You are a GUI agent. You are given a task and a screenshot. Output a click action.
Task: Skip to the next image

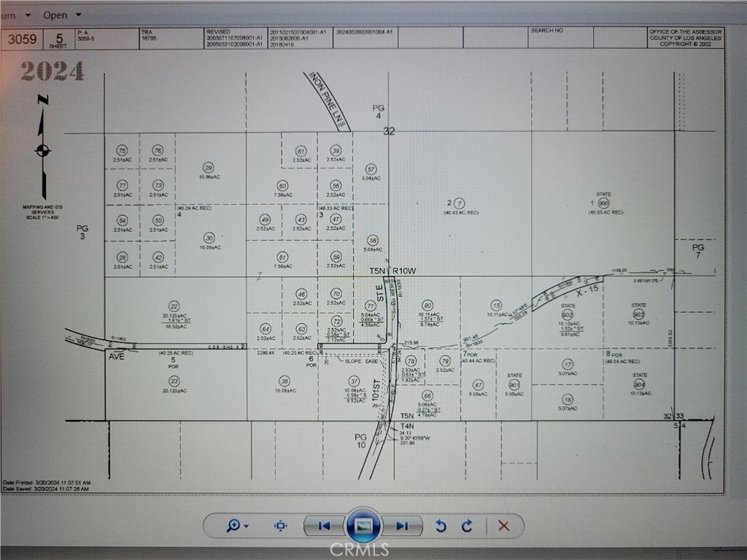[x=402, y=525]
